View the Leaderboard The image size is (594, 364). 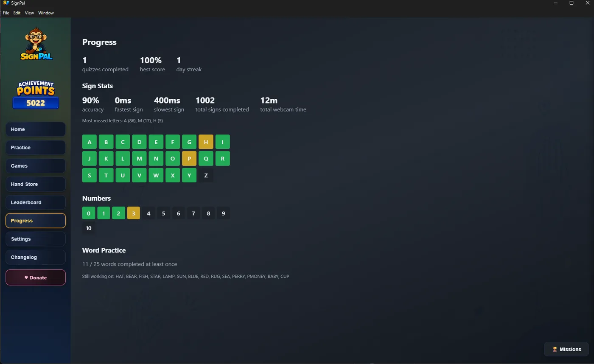pyautogui.click(x=36, y=202)
